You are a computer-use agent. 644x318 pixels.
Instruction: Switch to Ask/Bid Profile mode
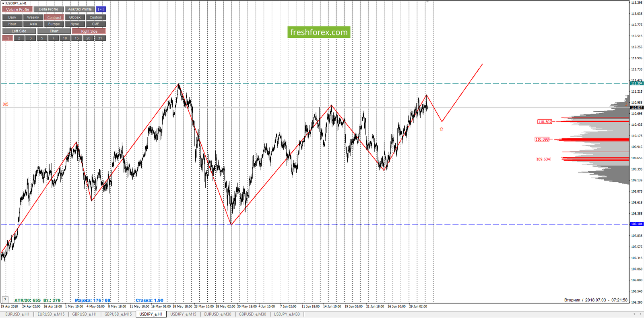80,9
